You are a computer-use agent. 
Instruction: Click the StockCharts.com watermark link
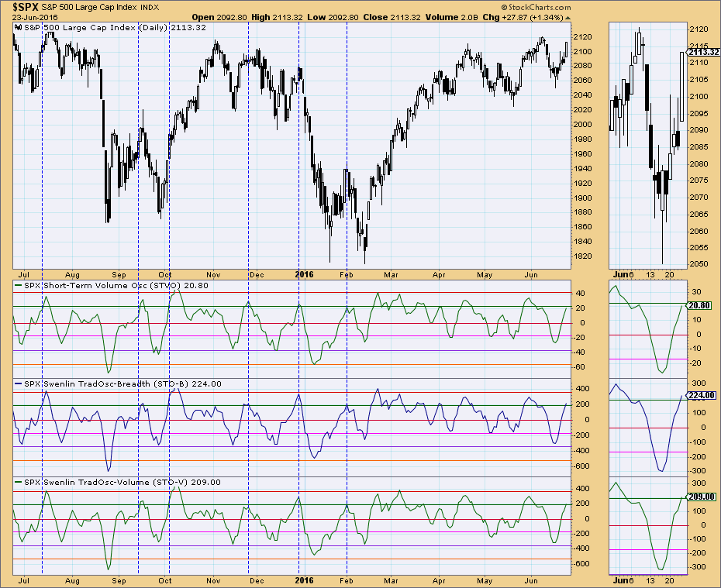536,7
